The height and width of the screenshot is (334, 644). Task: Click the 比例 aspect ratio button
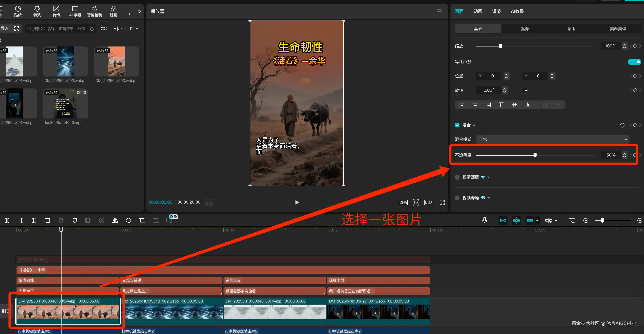click(x=429, y=202)
